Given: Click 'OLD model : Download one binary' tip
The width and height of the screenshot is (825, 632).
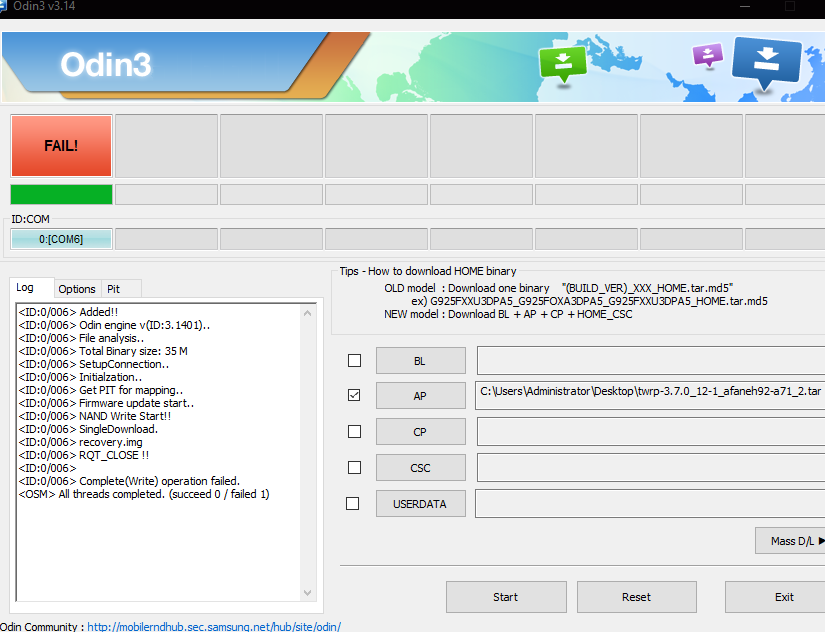Looking at the screenshot, I should coord(467,288).
